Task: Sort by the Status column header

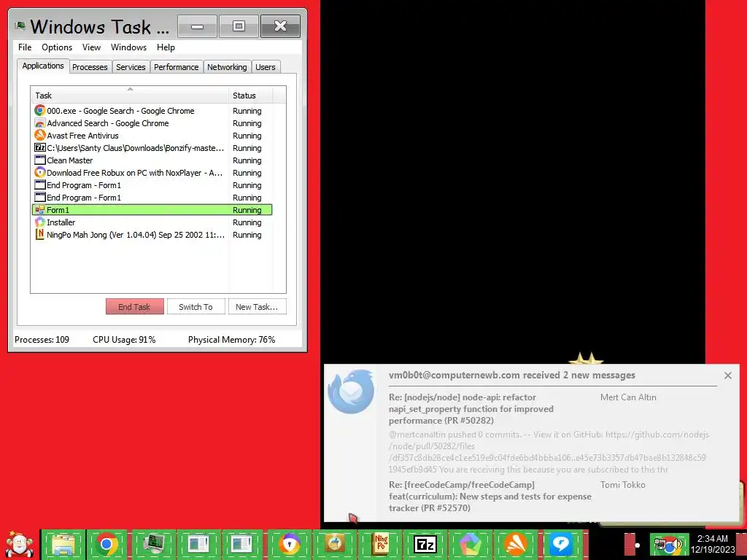Action: [251, 96]
